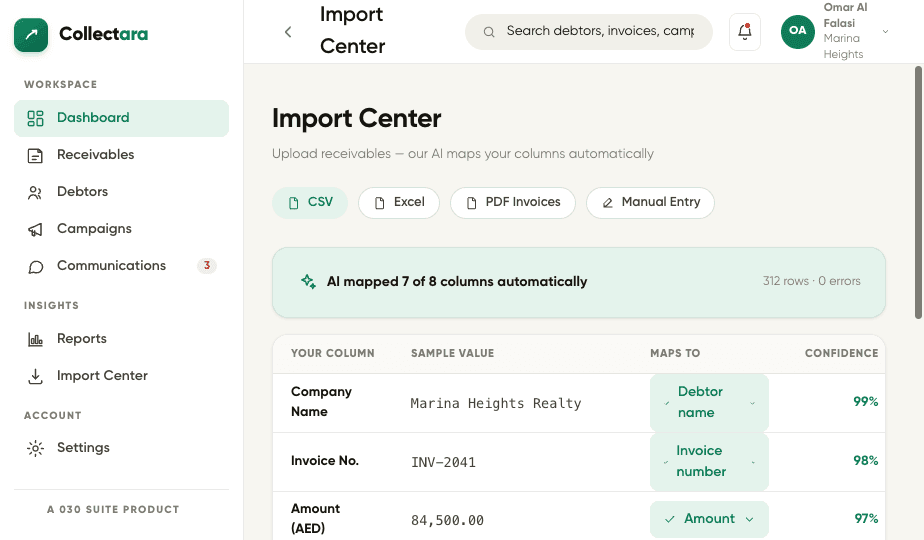Viewport: 924px width, 540px height.
Task: Open Communications from the sidebar
Action: pyautogui.click(x=121, y=266)
